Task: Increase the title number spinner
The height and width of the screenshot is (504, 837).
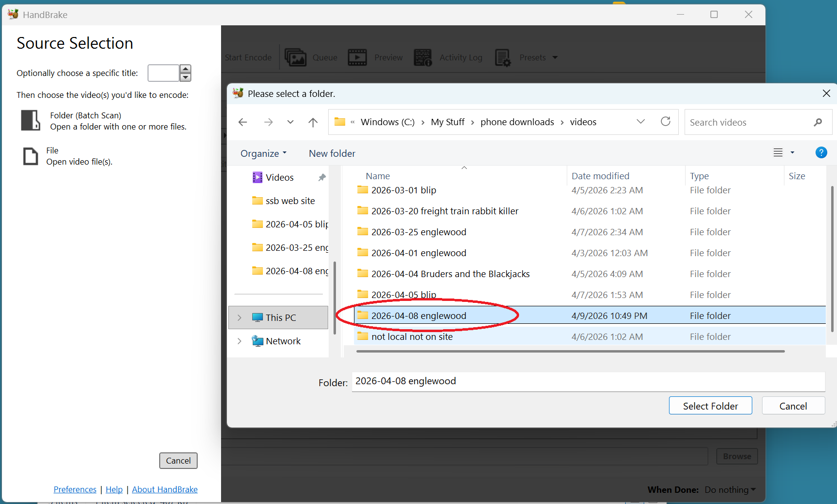Action: [x=185, y=69]
